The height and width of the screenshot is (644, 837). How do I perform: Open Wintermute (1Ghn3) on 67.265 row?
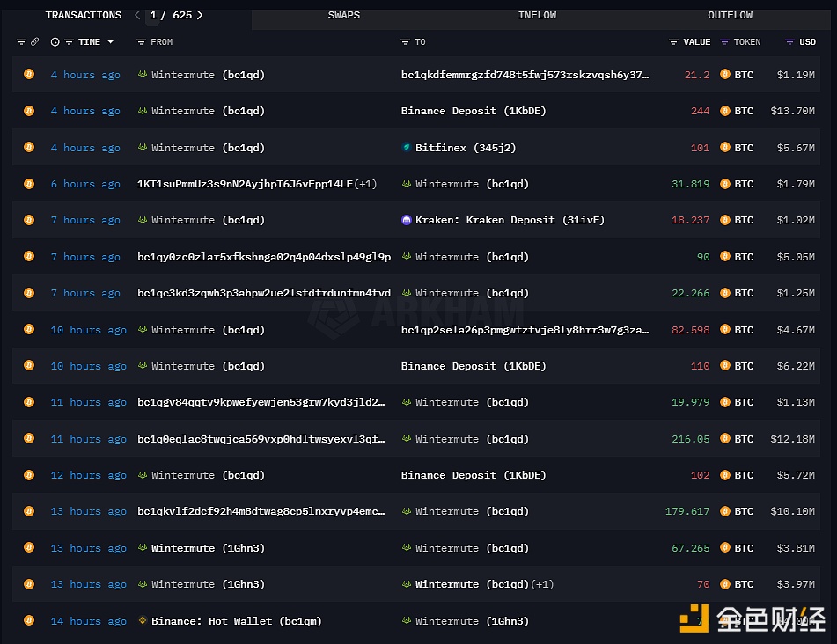pos(208,548)
